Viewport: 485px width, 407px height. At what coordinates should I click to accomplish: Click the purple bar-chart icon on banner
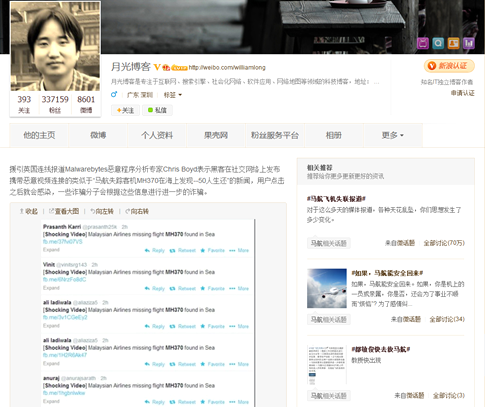(469, 43)
